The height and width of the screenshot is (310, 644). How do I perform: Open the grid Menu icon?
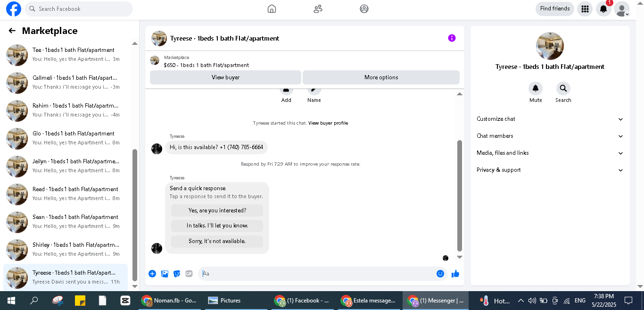585,9
